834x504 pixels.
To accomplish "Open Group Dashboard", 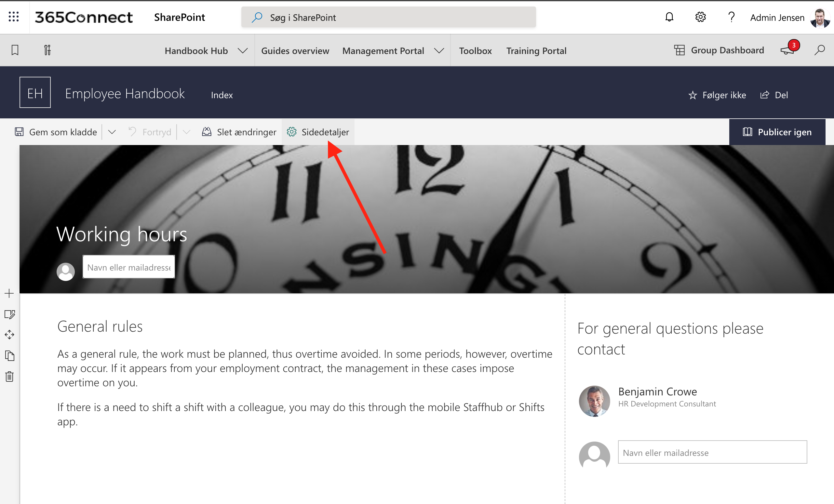I will tap(719, 50).
